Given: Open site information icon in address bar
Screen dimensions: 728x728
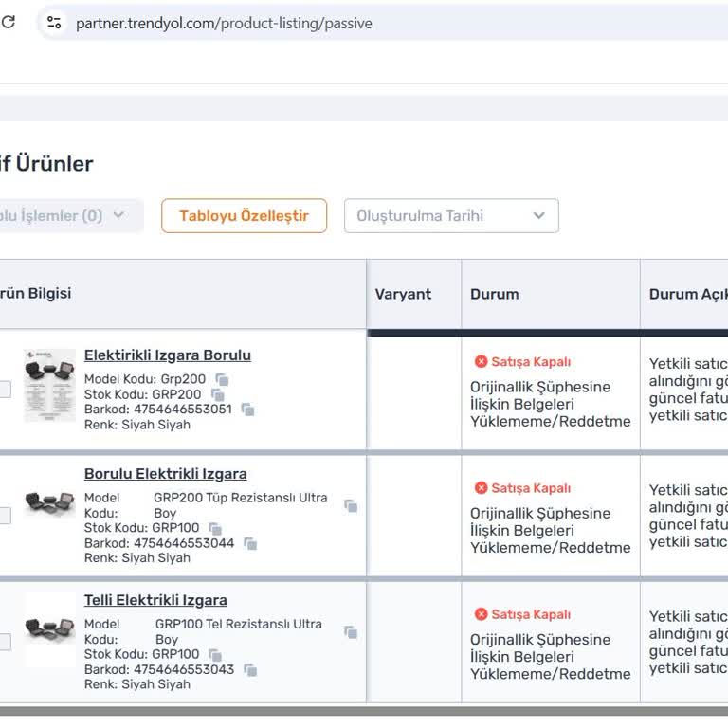Looking at the screenshot, I should point(54,23).
